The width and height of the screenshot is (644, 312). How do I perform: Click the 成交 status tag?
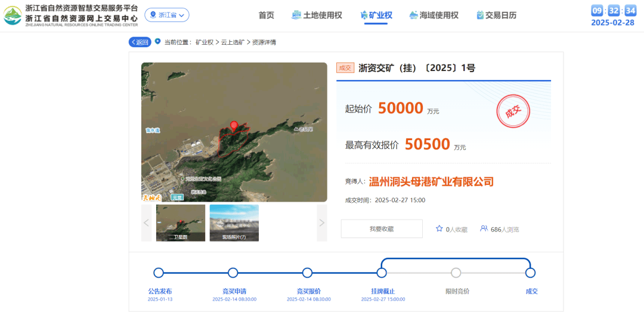pos(345,68)
